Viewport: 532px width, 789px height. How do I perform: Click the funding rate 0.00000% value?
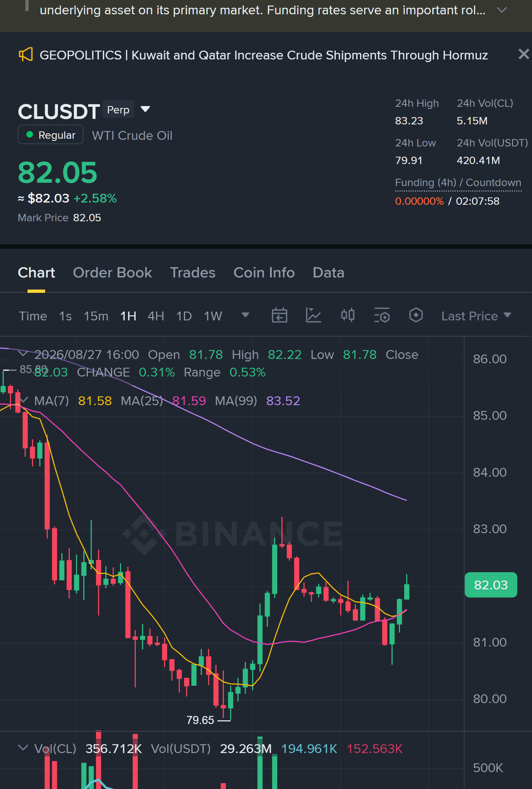pos(419,201)
